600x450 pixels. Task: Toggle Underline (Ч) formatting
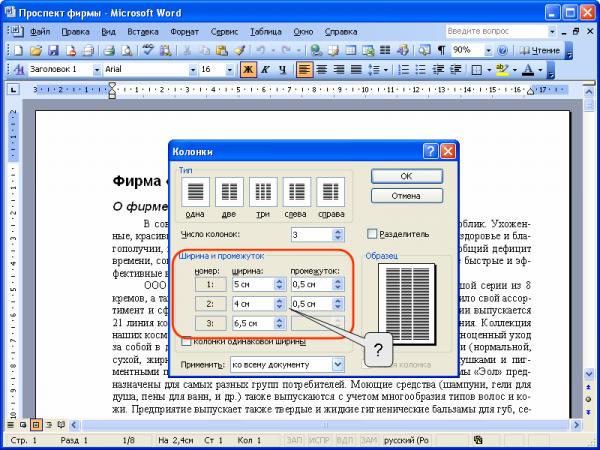[283, 70]
